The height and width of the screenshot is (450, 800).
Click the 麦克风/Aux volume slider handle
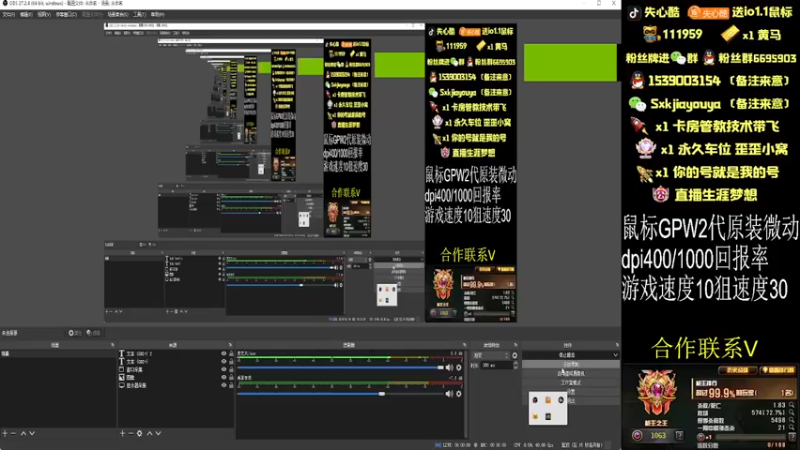point(440,367)
